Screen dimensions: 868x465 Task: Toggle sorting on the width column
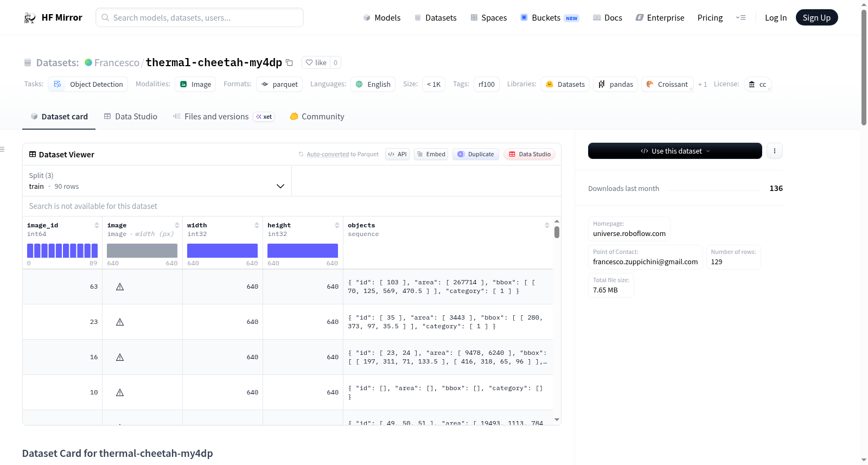257,225
